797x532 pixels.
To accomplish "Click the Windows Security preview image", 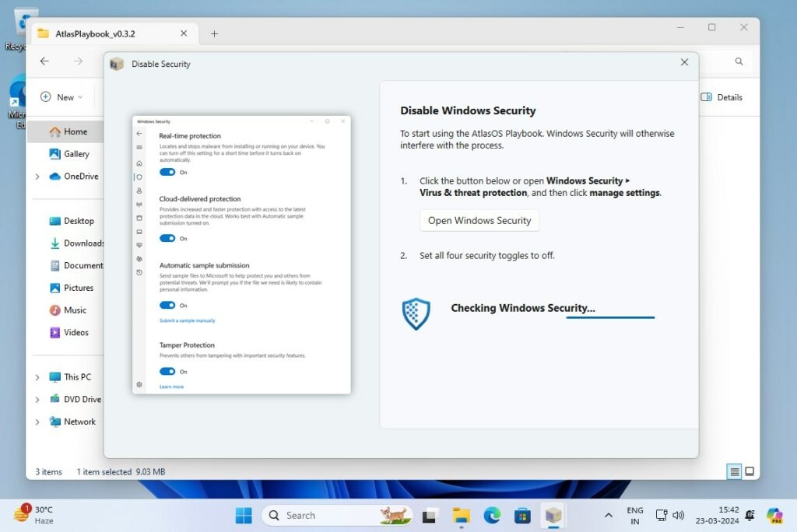I will (241, 254).
